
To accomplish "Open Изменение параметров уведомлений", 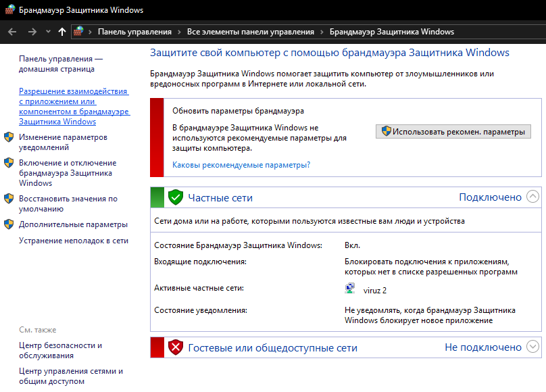I will 63,142.
